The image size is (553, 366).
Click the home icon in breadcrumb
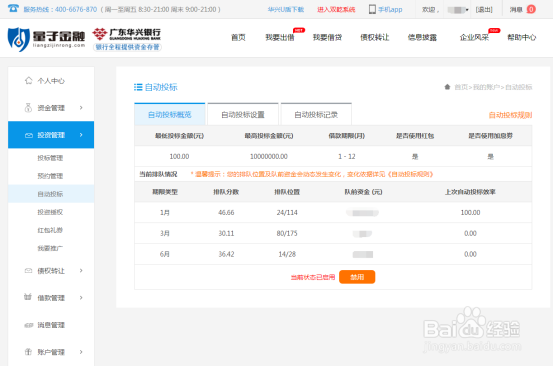tap(447, 87)
